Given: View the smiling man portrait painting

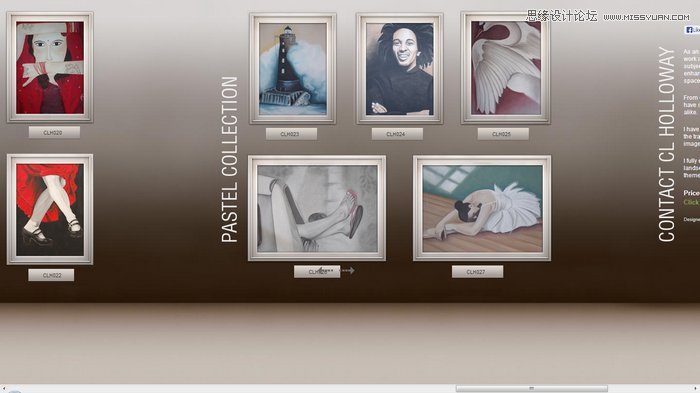Looking at the screenshot, I should click(400, 69).
